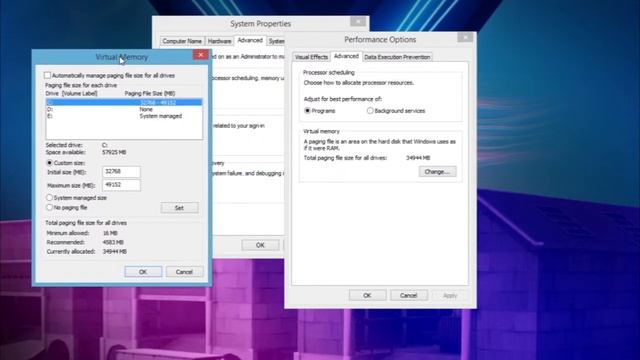640x360 pixels.
Task: Click Apply in Performance Options
Action: tap(450, 296)
